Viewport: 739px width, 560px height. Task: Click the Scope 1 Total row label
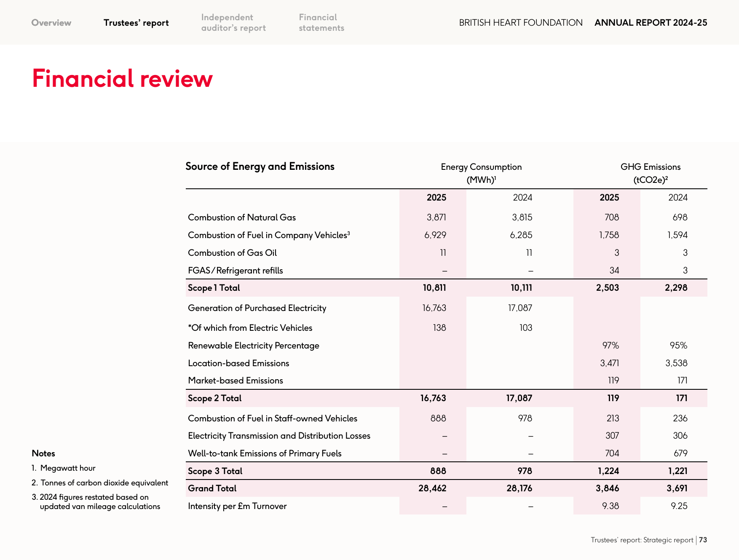[214, 288]
